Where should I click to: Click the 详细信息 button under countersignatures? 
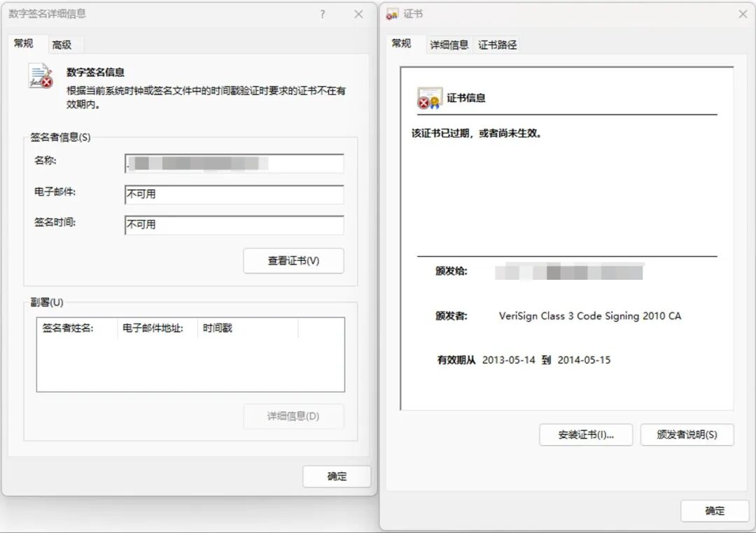(x=293, y=417)
